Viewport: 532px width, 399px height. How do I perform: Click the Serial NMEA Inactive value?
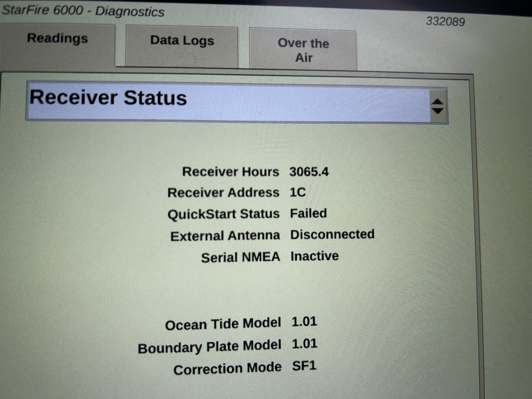click(x=315, y=256)
